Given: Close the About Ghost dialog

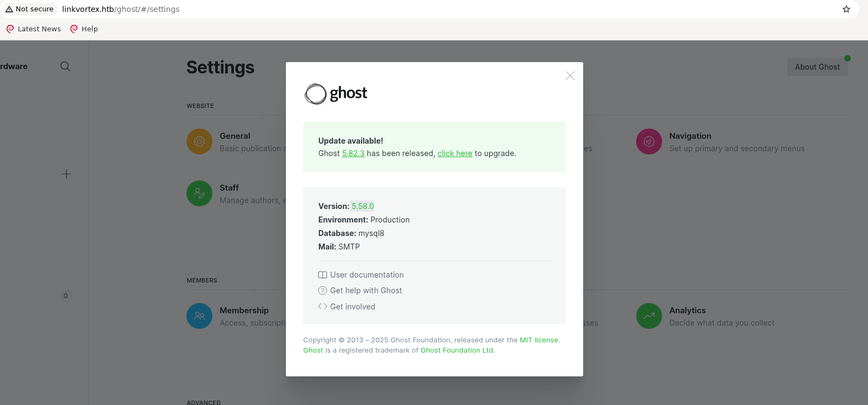Looking at the screenshot, I should click(570, 76).
